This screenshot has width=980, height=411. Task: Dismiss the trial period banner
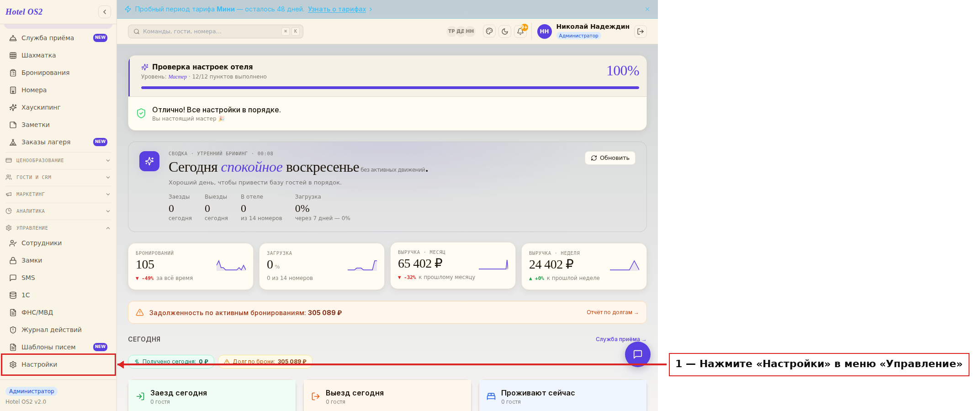point(647,9)
